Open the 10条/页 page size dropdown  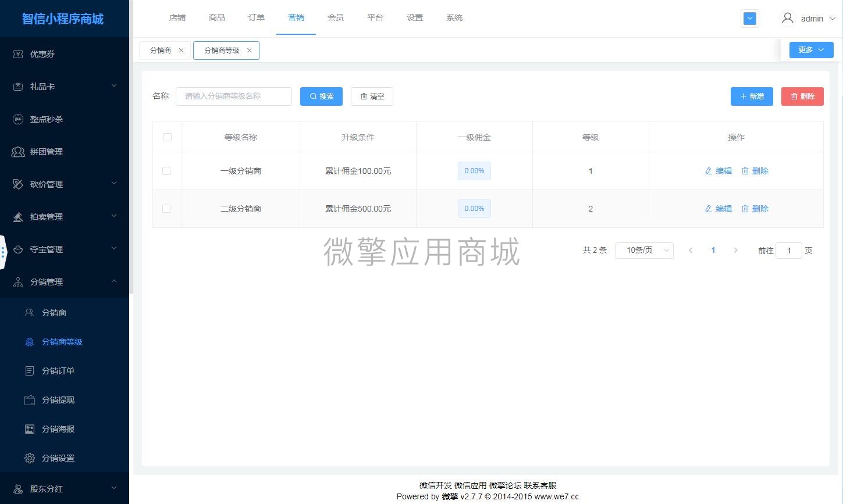645,251
